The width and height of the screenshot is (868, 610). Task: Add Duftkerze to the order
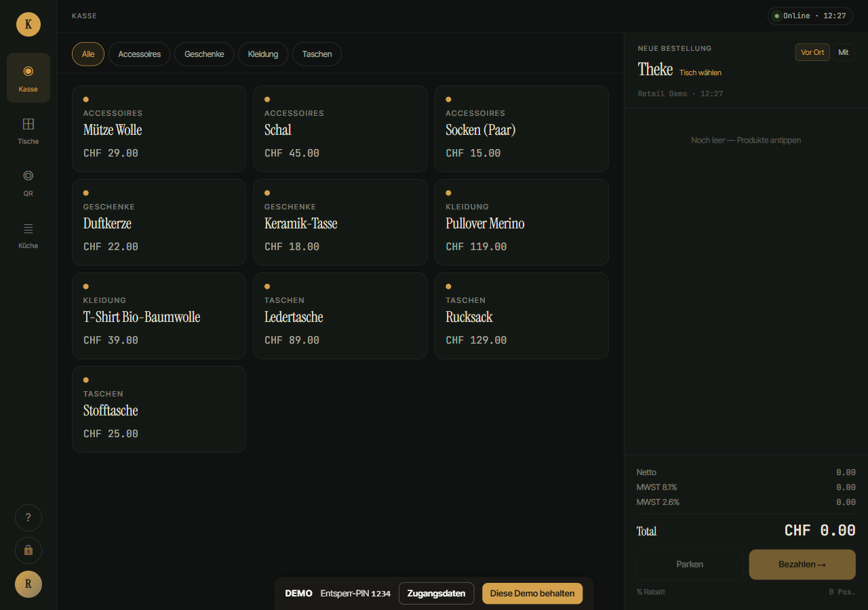[159, 222]
